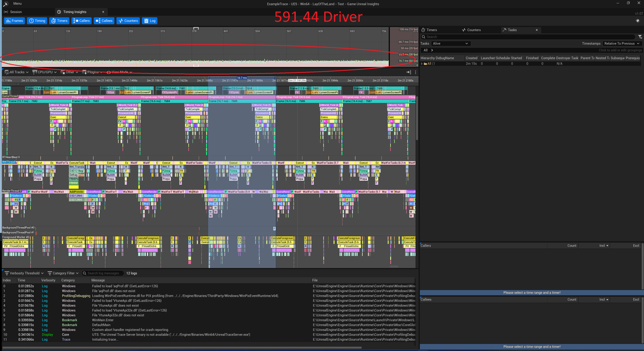Sort by Hierarchy column header
The image size is (644, 351).
(x=428, y=58)
